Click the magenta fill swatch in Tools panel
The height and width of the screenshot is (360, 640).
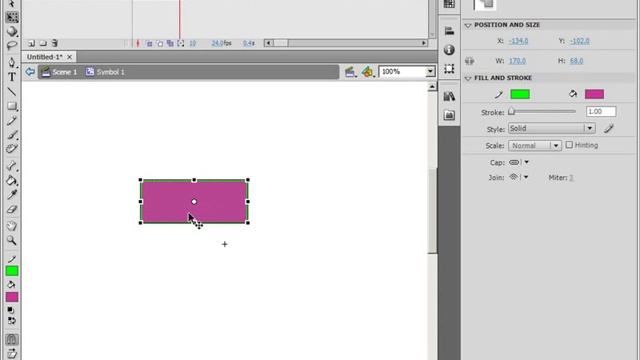tap(12, 297)
